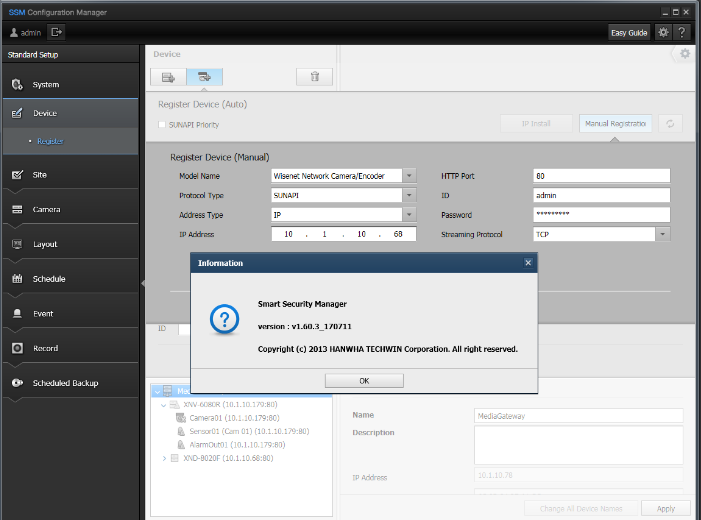Click the Name field showing MediaGateway
Image resolution: width=701 pixels, height=520 pixels.
(x=579, y=416)
